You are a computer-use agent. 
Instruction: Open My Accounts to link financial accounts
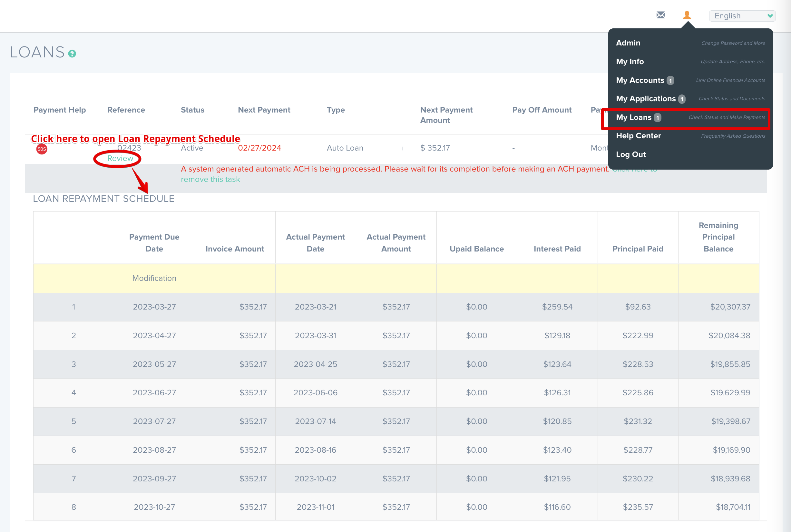click(640, 80)
